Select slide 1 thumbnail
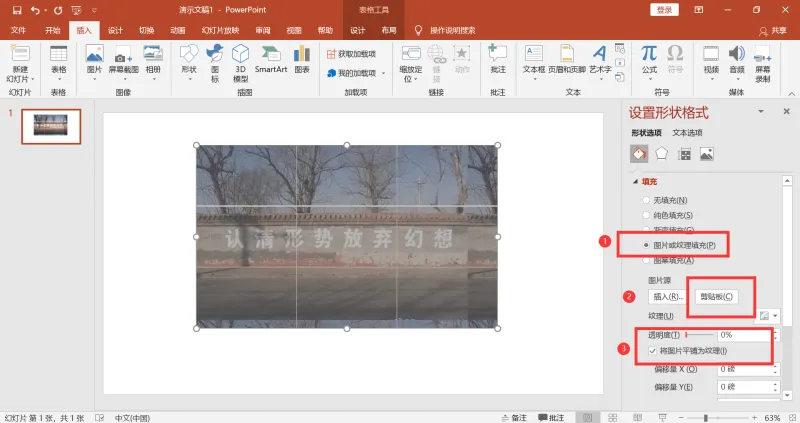This screenshot has width=800, height=423. click(x=51, y=126)
